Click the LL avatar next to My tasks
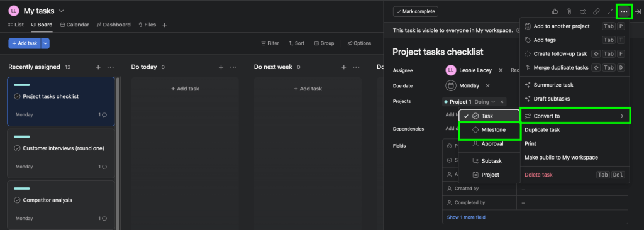Image resolution: width=644 pixels, height=230 pixels. coord(14,11)
